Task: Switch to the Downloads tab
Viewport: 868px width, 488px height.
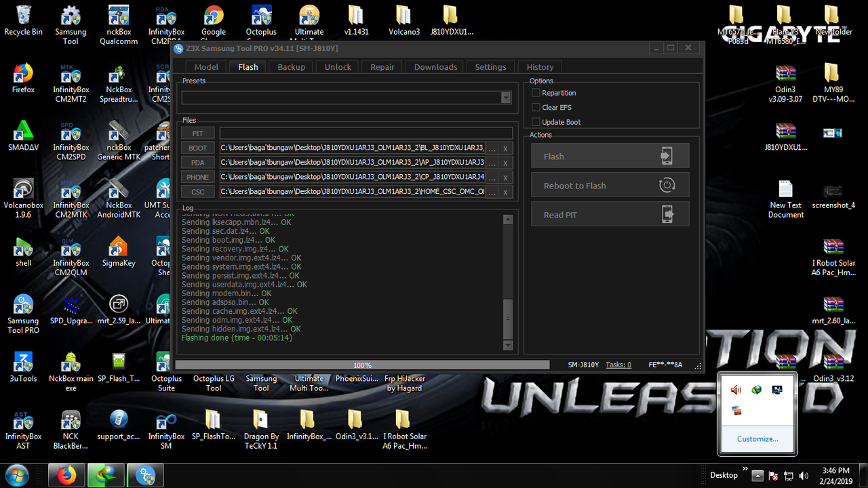Action: click(435, 67)
